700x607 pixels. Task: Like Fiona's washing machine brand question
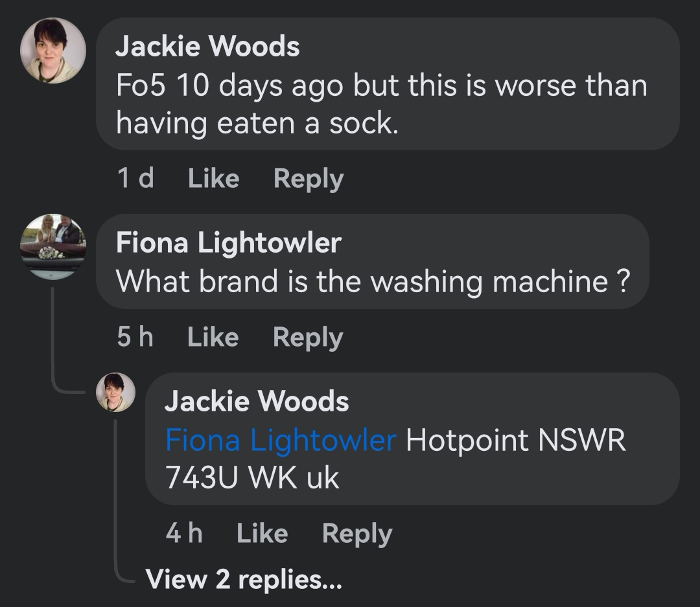[x=213, y=336]
